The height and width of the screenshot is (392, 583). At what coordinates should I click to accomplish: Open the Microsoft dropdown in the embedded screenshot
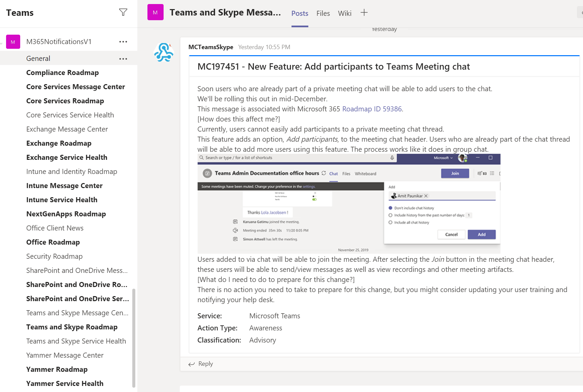click(444, 157)
